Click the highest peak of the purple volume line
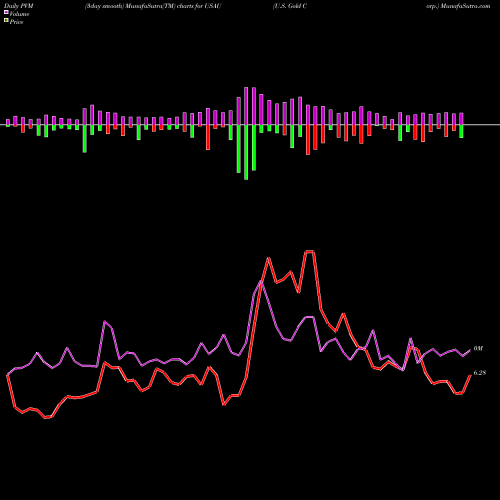The image size is (500, 500). pyautogui.click(x=261, y=282)
